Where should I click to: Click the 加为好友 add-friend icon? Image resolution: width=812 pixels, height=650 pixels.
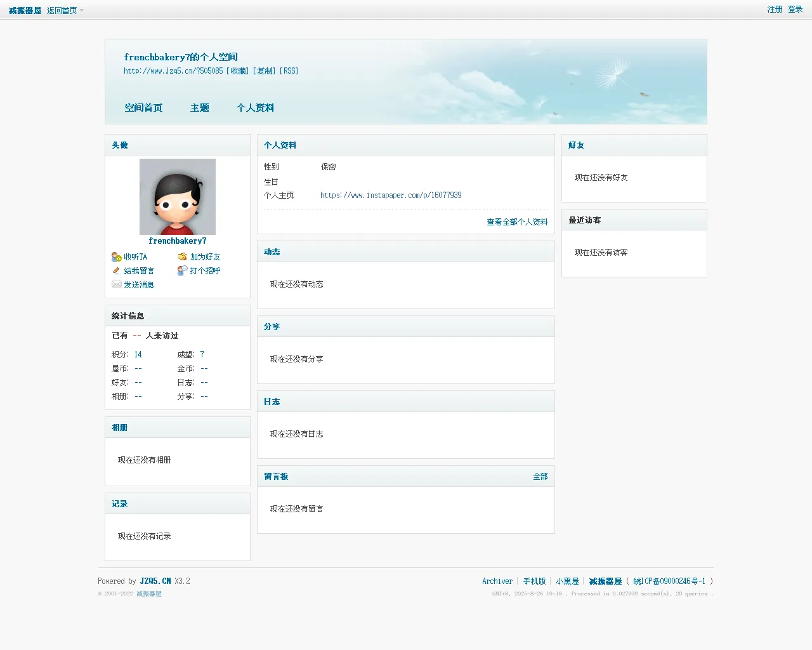point(183,257)
